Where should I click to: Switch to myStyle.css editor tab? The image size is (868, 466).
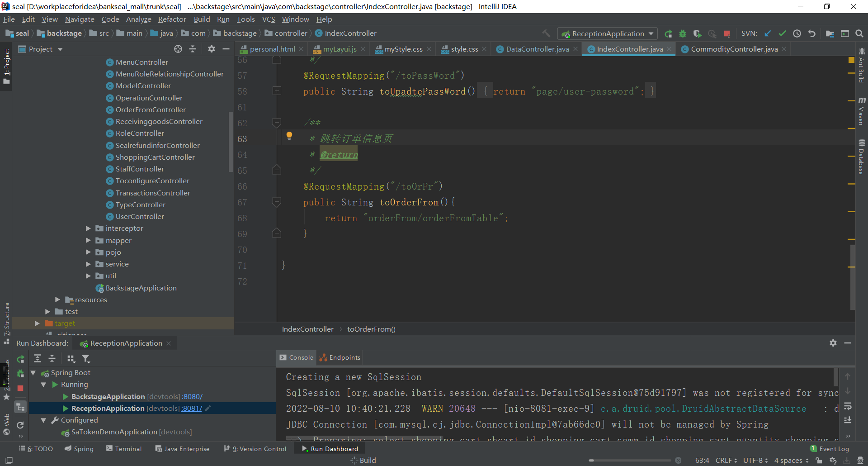point(403,49)
